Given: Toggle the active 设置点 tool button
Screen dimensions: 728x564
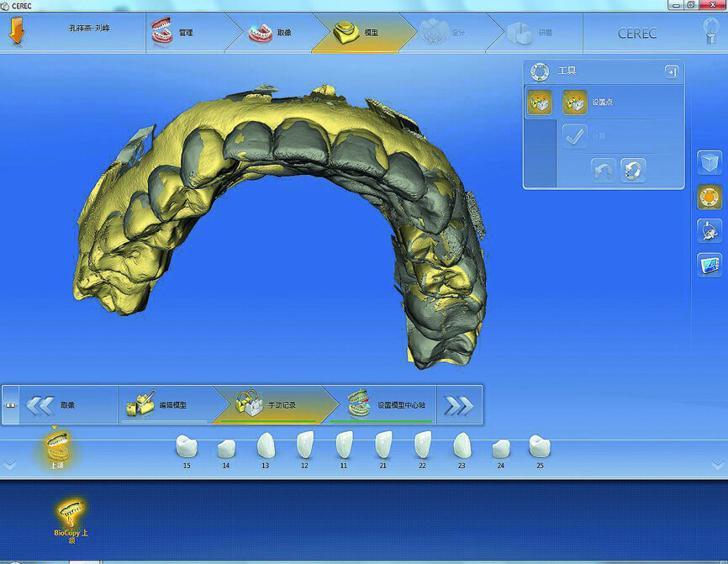Looking at the screenshot, I should click(x=539, y=103).
